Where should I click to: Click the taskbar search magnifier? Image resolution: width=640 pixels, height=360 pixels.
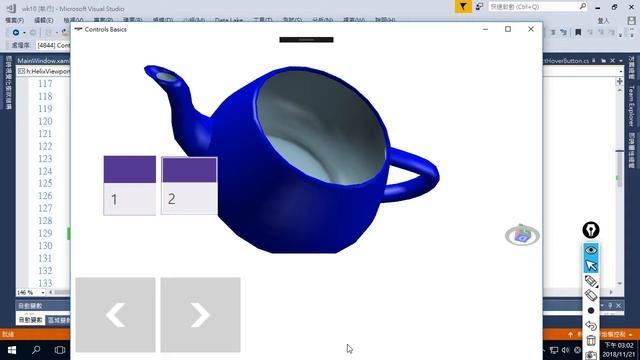(36, 350)
